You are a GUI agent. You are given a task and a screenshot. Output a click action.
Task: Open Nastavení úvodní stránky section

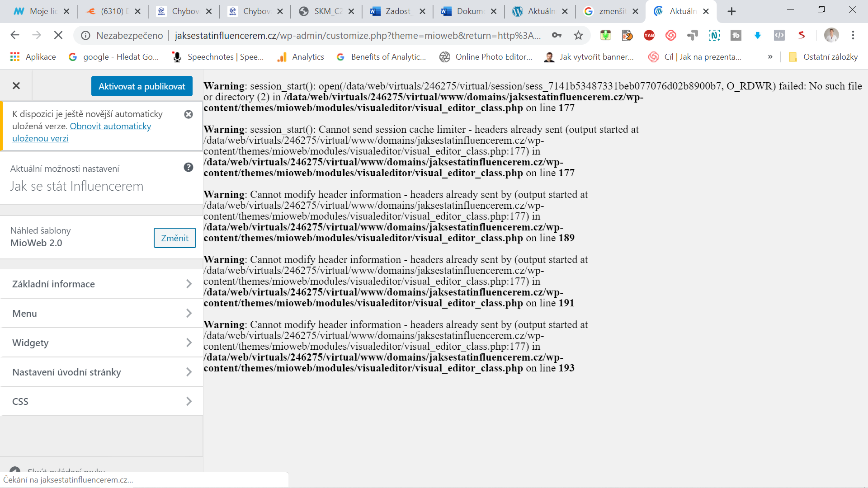(x=101, y=372)
